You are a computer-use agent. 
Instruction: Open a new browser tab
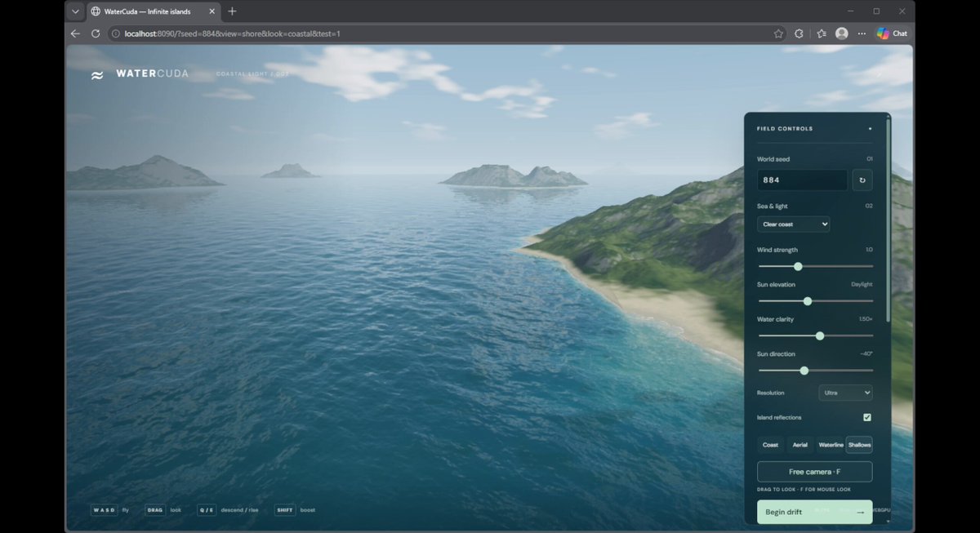tap(232, 11)
